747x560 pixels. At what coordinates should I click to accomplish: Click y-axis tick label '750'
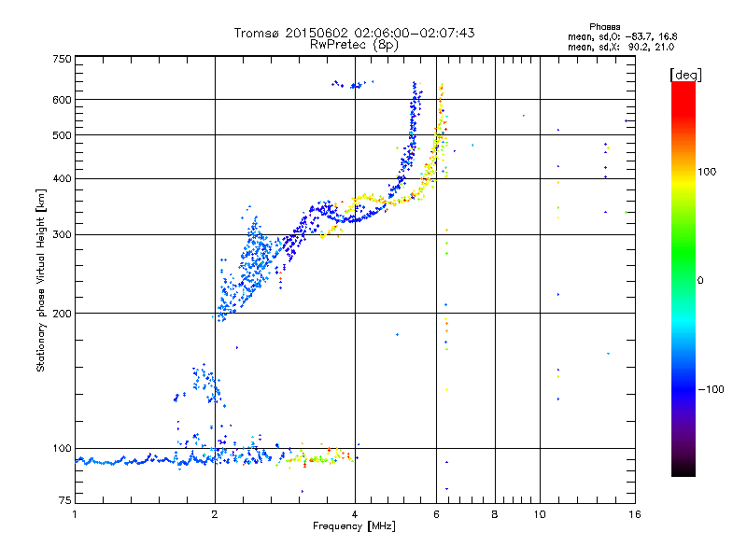tap(62, 59)
